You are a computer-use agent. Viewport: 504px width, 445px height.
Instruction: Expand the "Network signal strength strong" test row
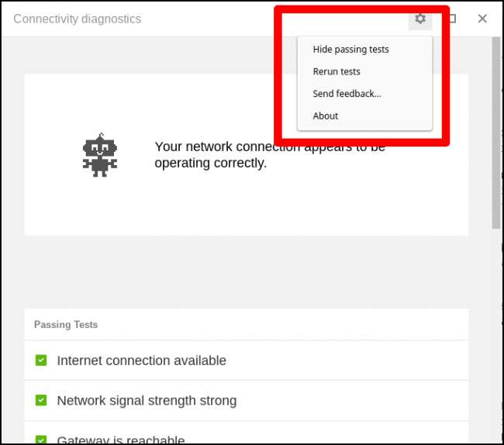[x=147, y=401]
